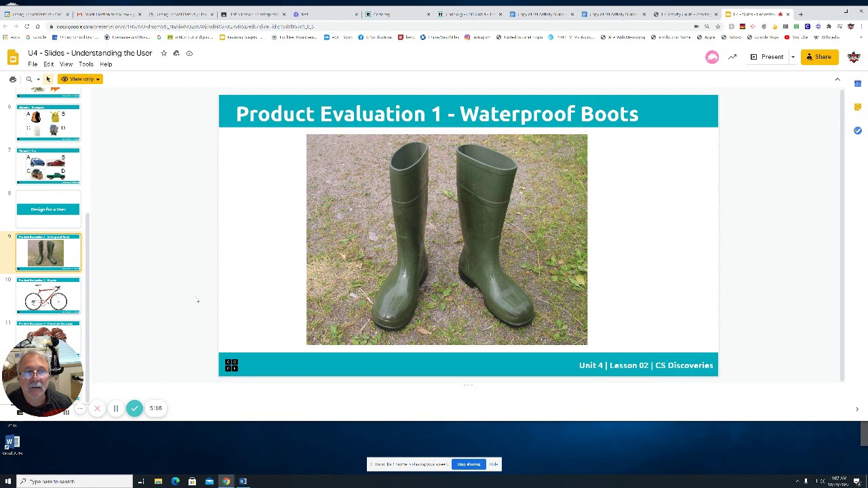Select the zoom magnifier tool
Screen dimensions: 868x488
click(x=29, y=79)
